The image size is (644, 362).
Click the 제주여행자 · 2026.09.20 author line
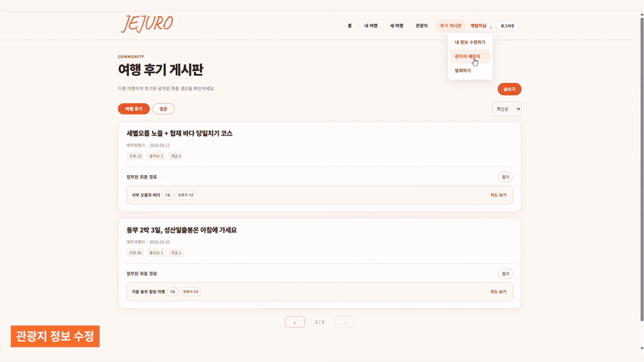click(x=148, y=242)
